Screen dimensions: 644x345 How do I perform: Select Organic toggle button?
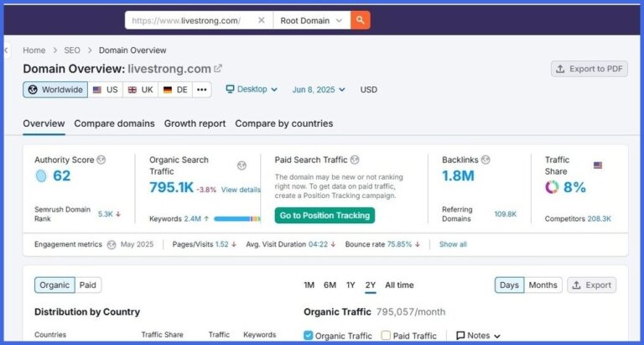tap(55, 285)
